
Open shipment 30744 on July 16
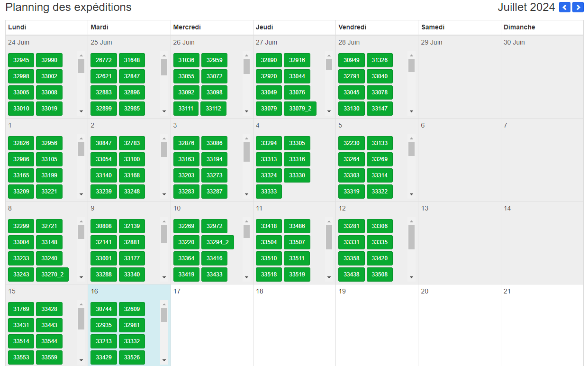(103, 309)
